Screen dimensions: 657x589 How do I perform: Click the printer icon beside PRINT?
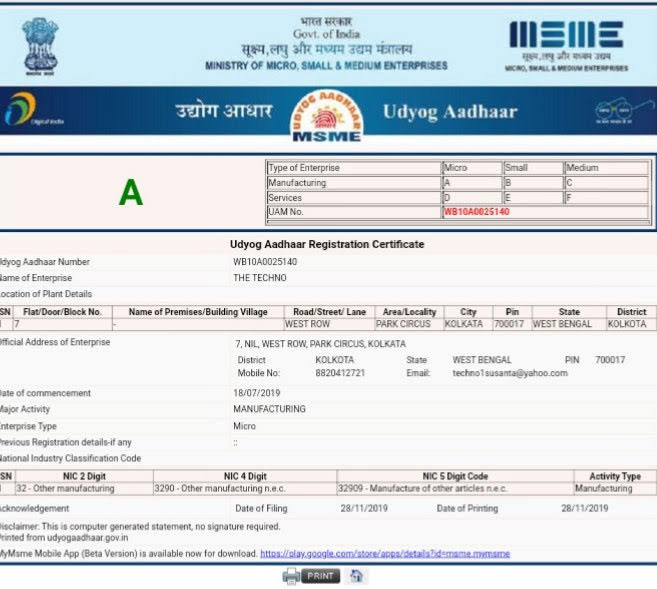click(291, 576)
